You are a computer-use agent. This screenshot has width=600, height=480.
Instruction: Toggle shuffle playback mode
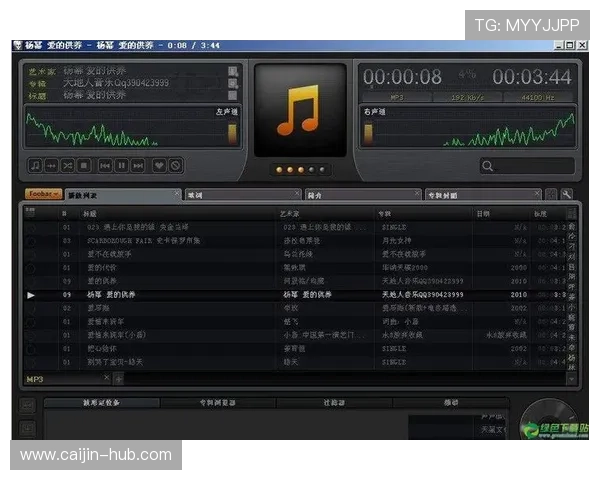68,165
